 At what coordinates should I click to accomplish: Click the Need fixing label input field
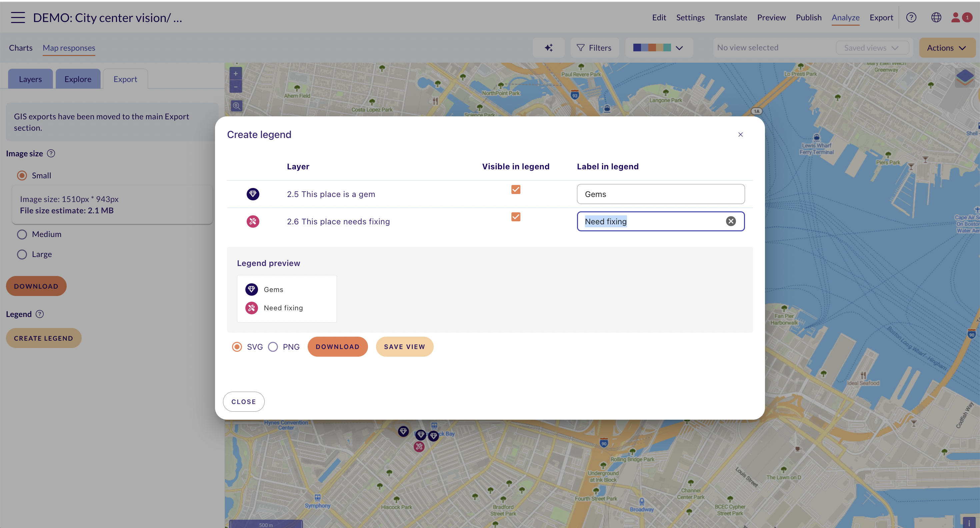661,221
